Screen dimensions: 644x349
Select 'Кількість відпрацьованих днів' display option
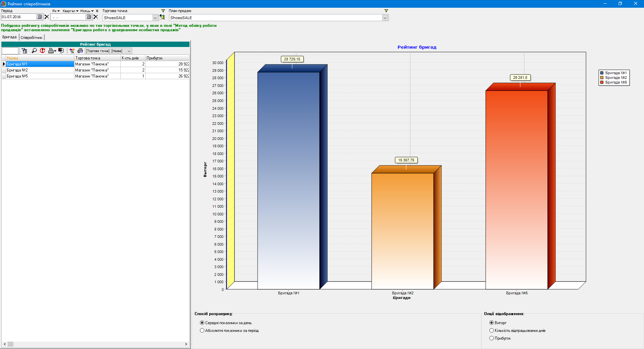[491, 331]
